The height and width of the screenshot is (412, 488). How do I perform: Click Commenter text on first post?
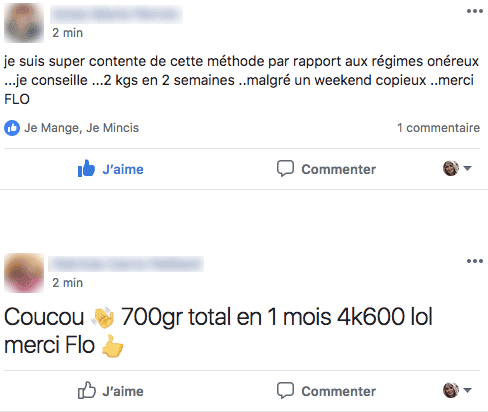click(x=338, y=169)
